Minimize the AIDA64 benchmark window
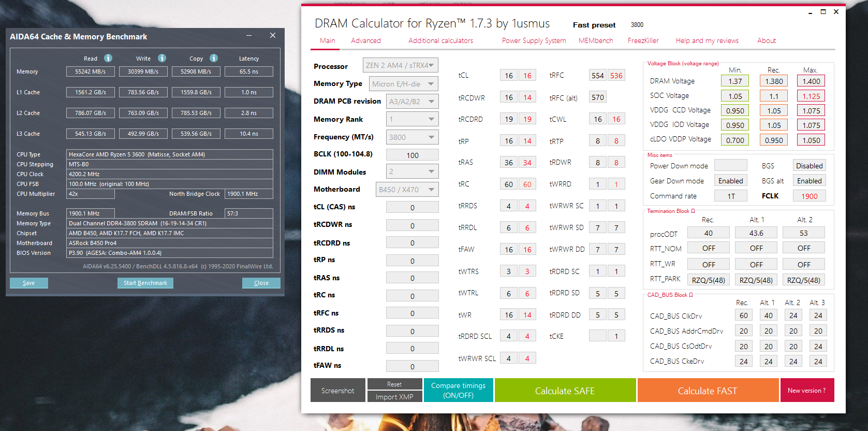 (x=249, y=35)
